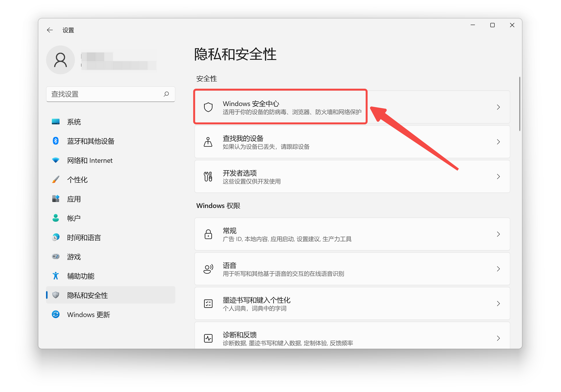Open 常规 permissions page
Image resolution: width=561 pixels, height=392 pixels.
pos(352,234)
